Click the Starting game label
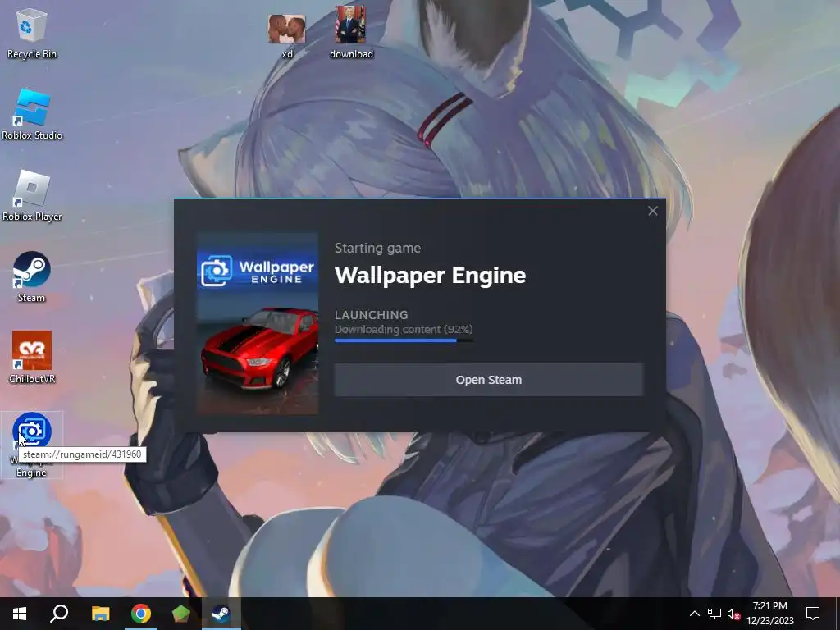The height and width of the screenshot is (630, 840). click(377, 248)
